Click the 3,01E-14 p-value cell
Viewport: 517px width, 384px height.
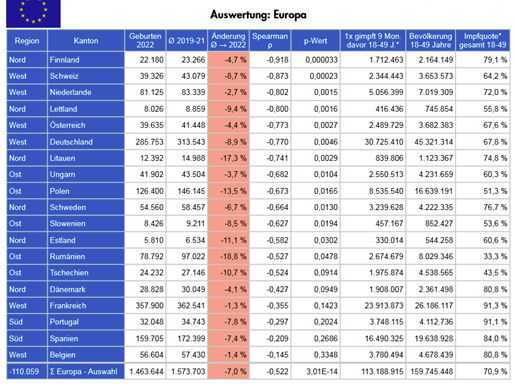coord(315,371)
